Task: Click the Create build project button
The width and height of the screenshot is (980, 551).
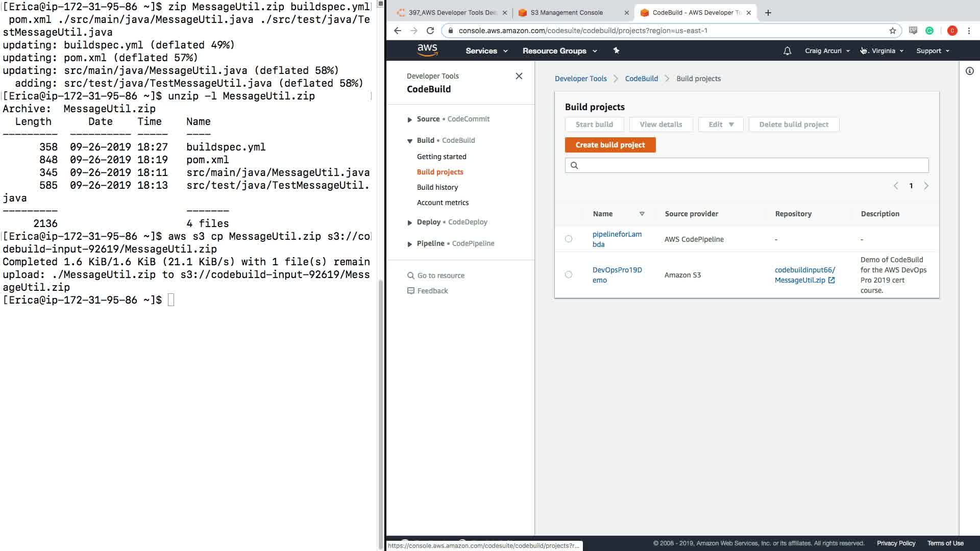Action: click(x=610, y=145)
